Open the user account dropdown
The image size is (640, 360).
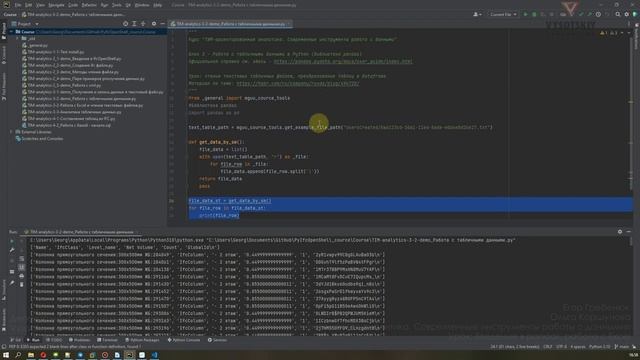point(477,14)
